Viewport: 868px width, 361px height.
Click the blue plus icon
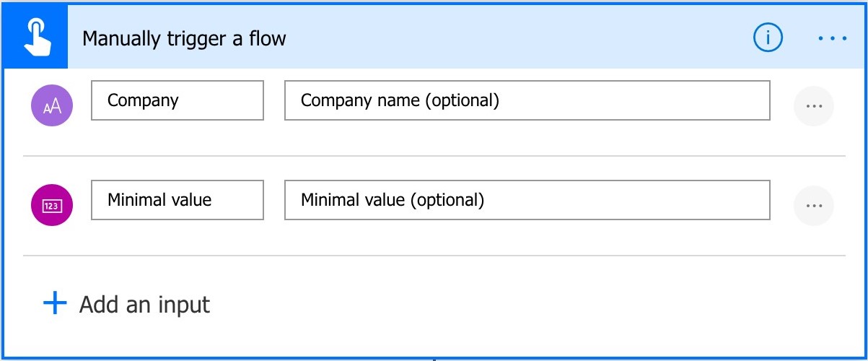55,304
